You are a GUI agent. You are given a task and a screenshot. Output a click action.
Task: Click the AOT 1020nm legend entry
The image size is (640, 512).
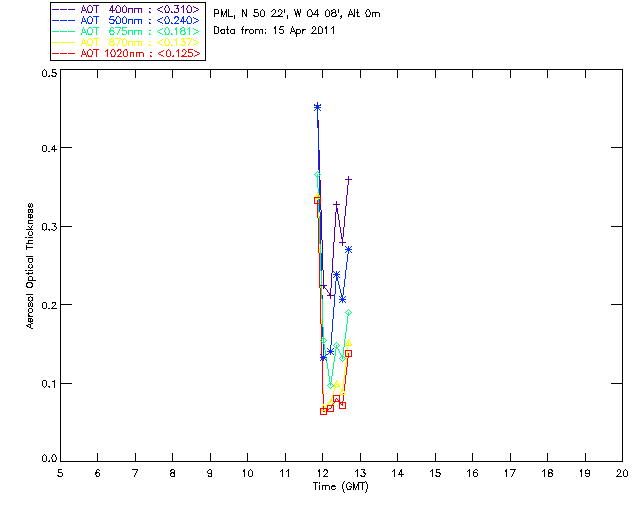[126, 53]
